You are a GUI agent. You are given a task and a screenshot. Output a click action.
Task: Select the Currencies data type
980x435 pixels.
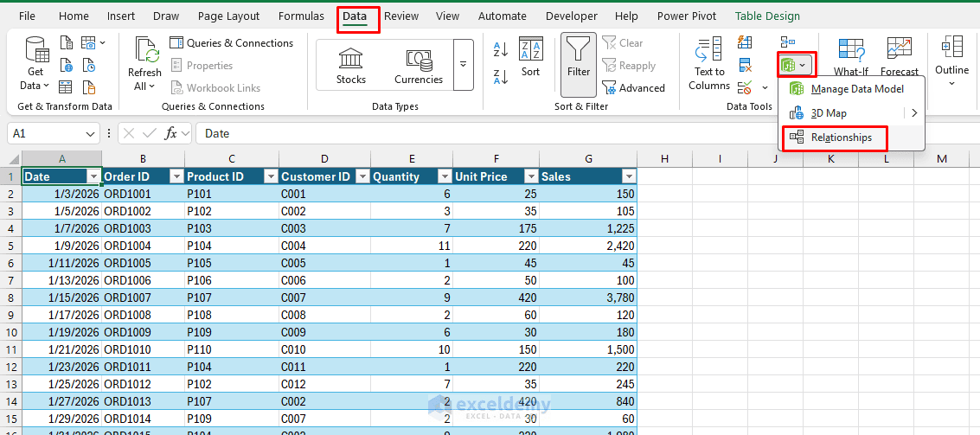[x=419, y=66]
